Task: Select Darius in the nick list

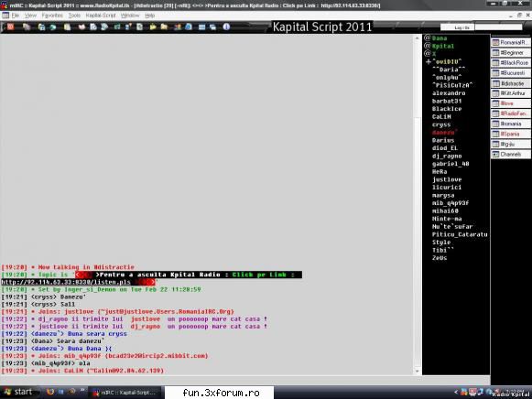Action: (x=443, y=140)
